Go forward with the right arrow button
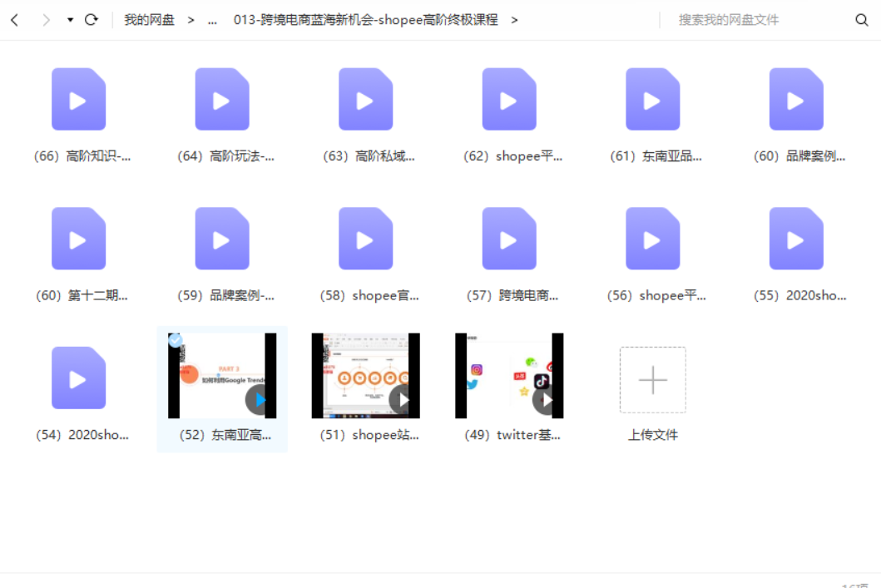Image resolution: width=881 pixels, height=588 pixels. point(46,20)
